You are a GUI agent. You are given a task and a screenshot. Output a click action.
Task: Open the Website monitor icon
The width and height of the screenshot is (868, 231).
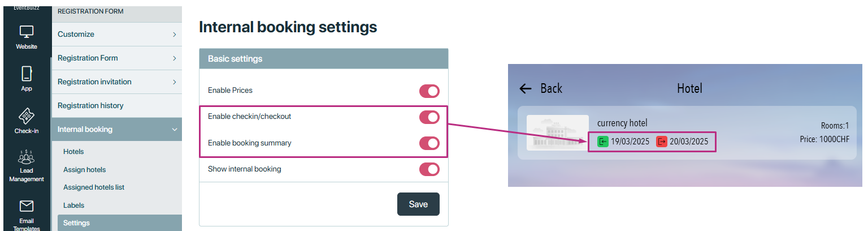(27, 32)
